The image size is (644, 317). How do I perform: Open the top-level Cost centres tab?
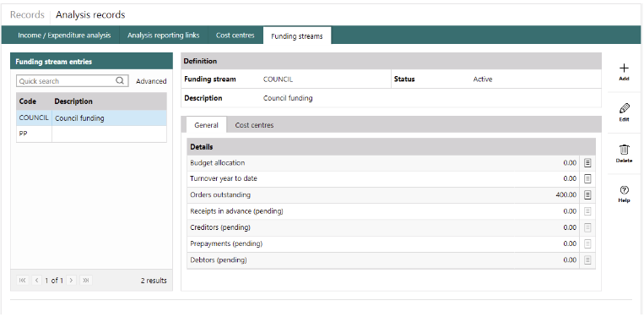[235, 36]
